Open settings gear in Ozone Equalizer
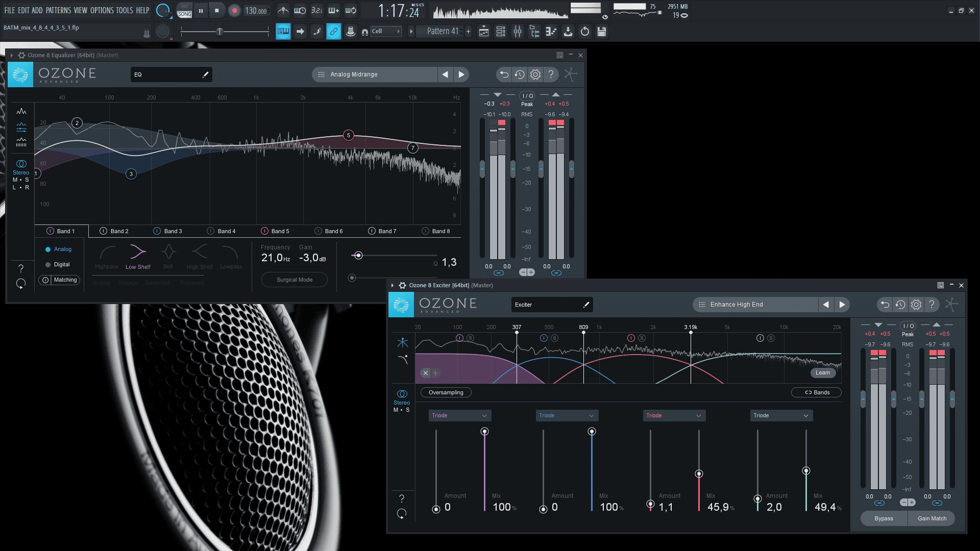Viewport: 980px width, 551px height. coord(535,74)
